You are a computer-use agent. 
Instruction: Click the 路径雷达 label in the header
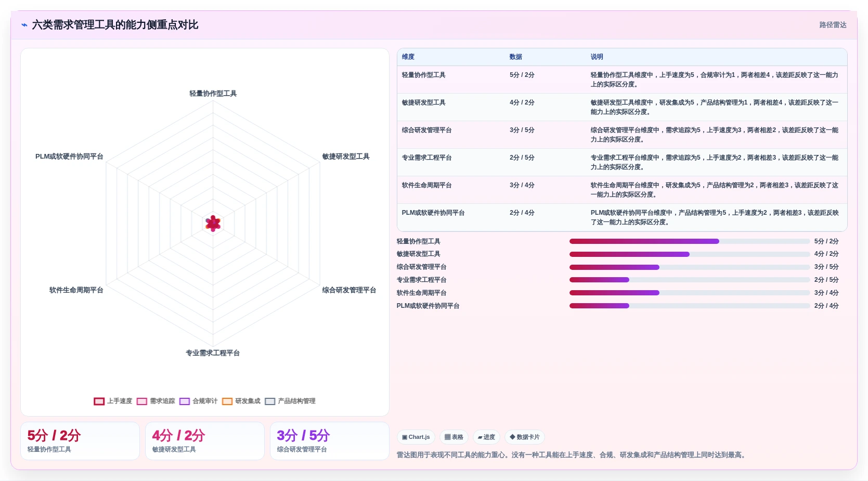click(x=833, y=25)
